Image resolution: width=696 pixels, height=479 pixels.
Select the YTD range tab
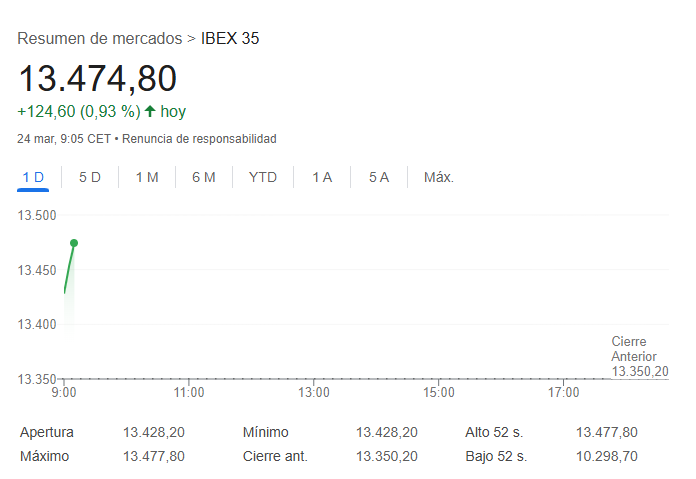[x=263, y=177]
